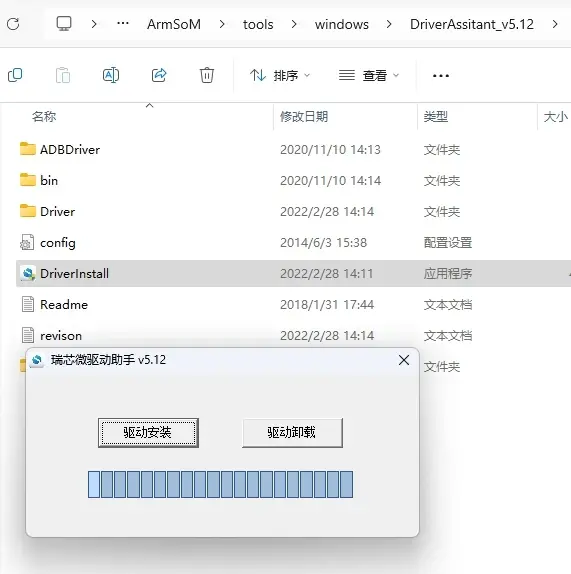Click the bin folder name

click(x=49, y=180)
